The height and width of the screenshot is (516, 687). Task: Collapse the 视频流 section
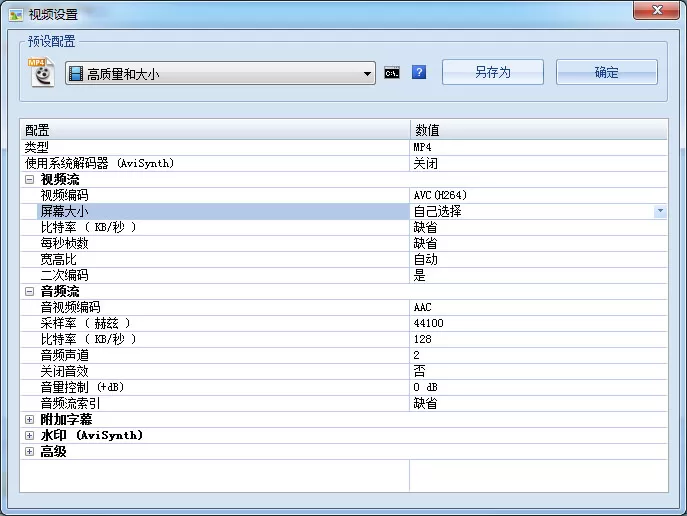[x=29, y=179]
